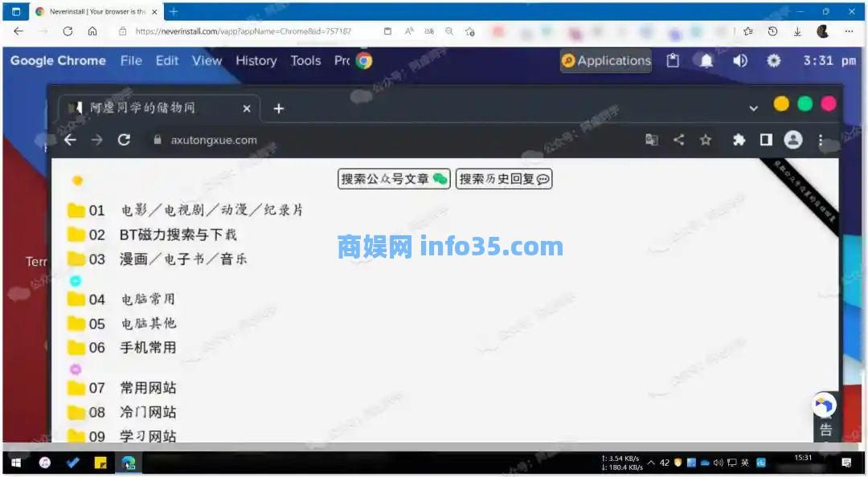Open Windows notification center
The width and height of the screenshot is (868, 477).
[846, 463]
